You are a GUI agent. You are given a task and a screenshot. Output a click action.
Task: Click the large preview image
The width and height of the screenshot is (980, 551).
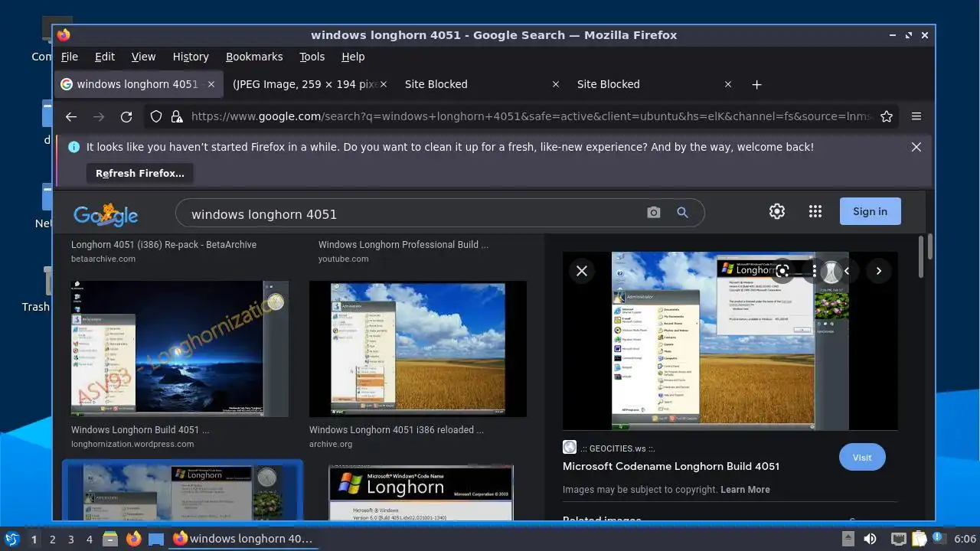pos(730,341)
